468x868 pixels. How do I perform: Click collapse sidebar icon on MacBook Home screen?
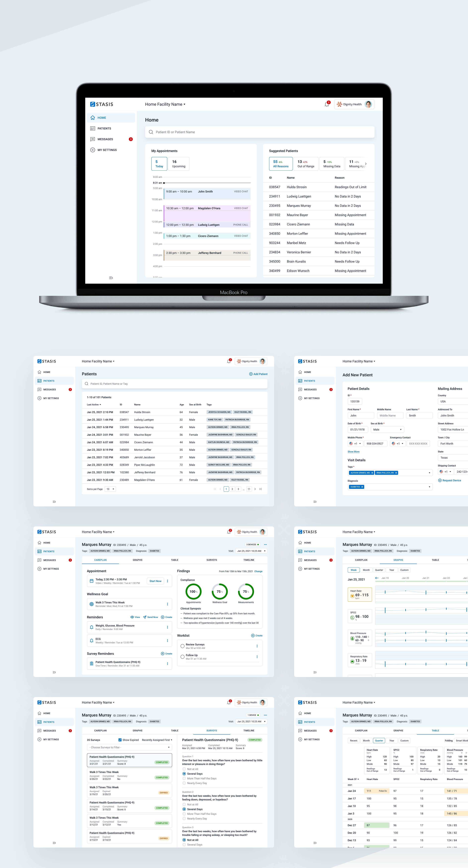pos(111,278)
